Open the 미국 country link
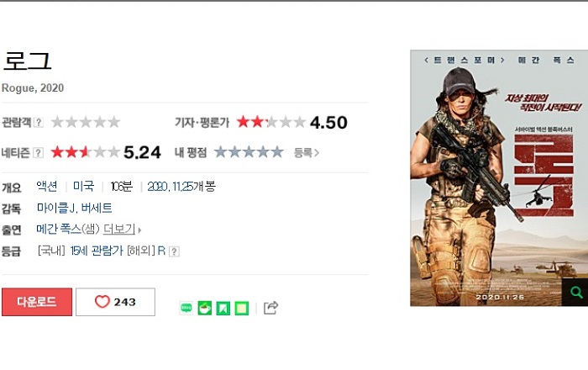This screenshot has width=588, height=370. point(84,186)
